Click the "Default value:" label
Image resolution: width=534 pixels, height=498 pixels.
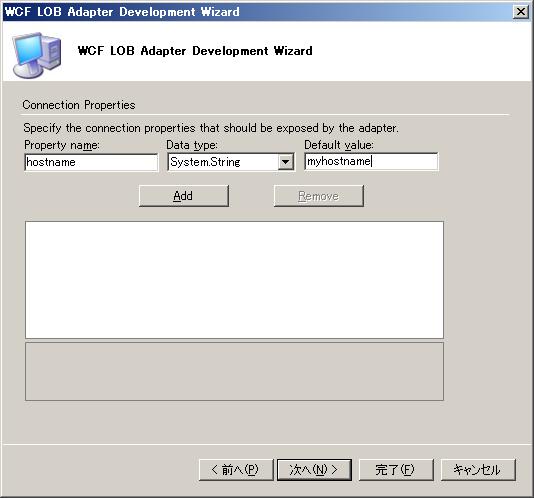(x=339, y=145)
